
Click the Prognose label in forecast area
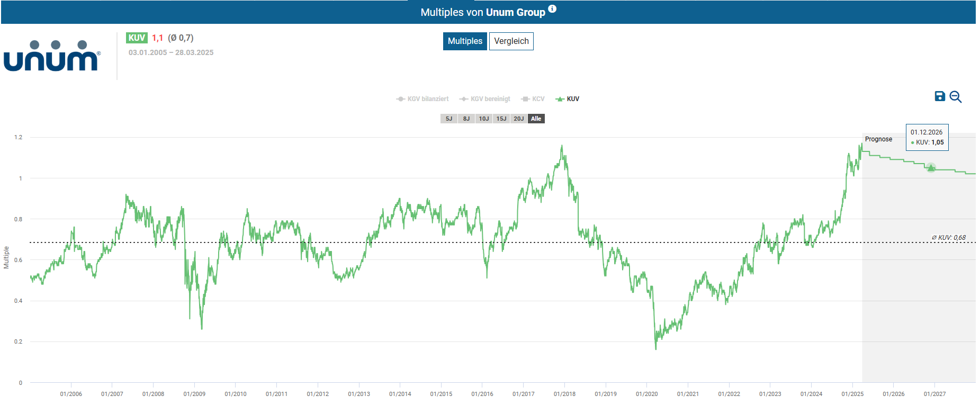pyautogui.click(x=878, y=139)
